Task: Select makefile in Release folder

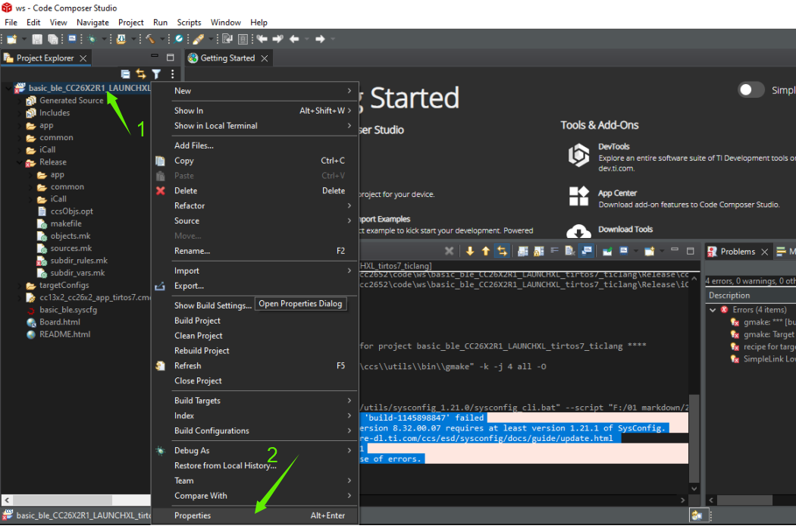Action: [66, 224]
